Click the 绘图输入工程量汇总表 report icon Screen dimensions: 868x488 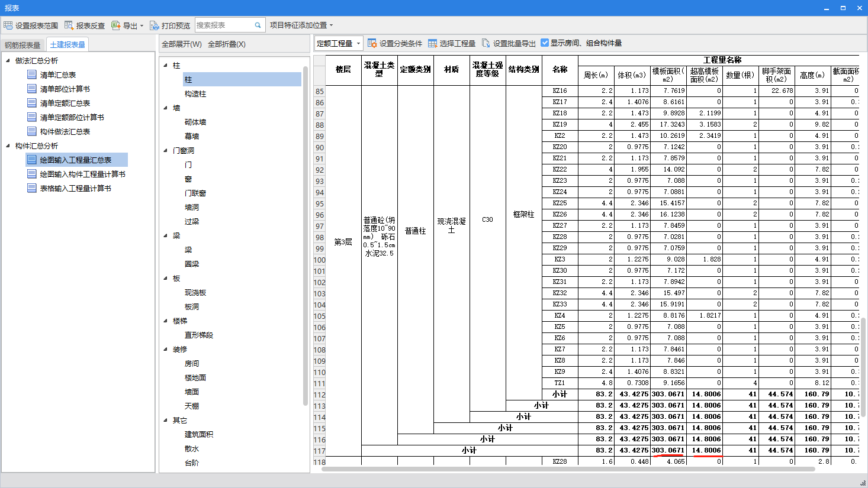32,160
